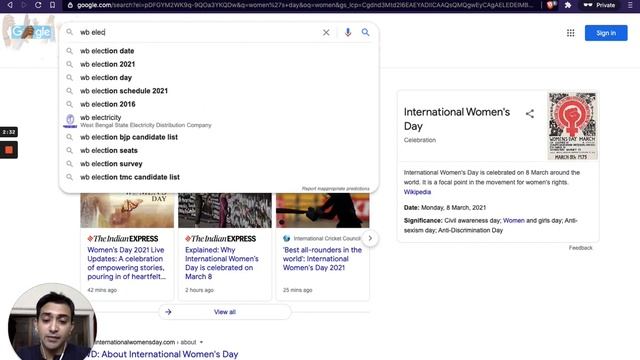Open 'Best all-rounders in the world' story
The height and width of the screenshot is (360, 640).
click(322, 259)
